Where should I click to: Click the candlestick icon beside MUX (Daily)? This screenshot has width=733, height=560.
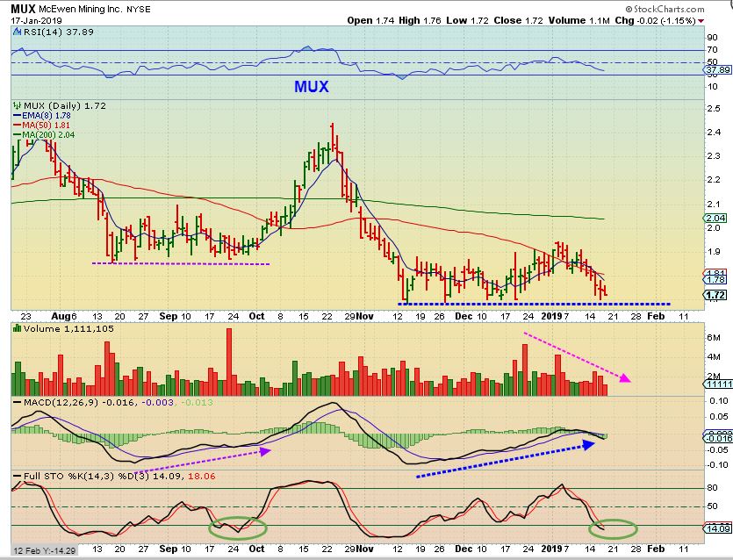(x=18, y=105)
